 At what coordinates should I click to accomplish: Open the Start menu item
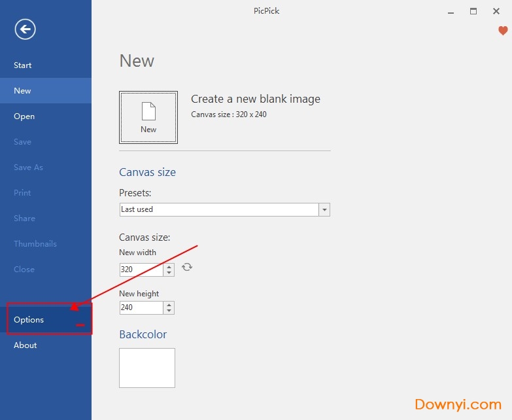click(x=23, y=65)
